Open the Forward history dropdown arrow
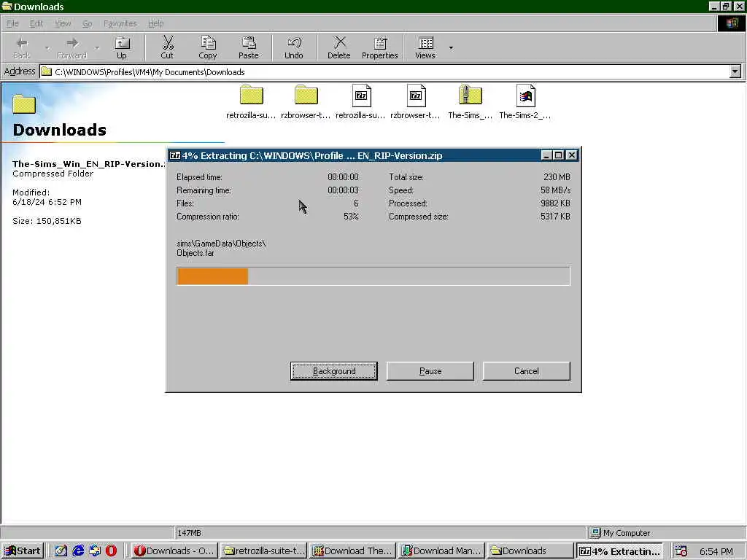This screenshot has width=747, height=560. point(97,47)
